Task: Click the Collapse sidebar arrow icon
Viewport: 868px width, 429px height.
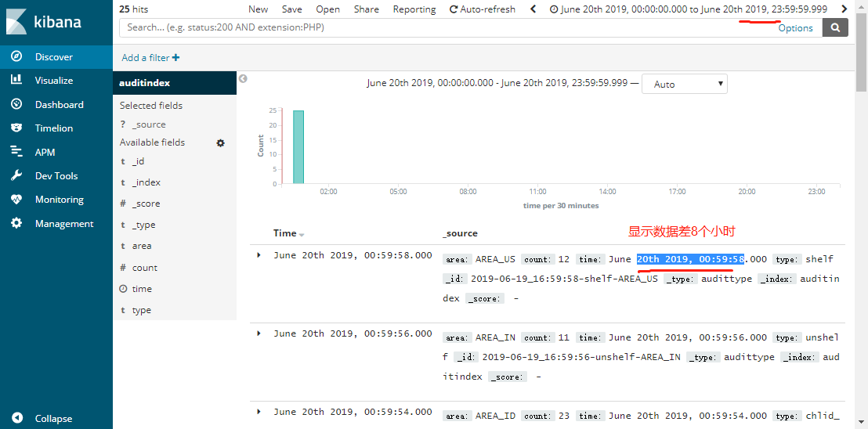Action: pyautogui.click(x=17, y=418)
